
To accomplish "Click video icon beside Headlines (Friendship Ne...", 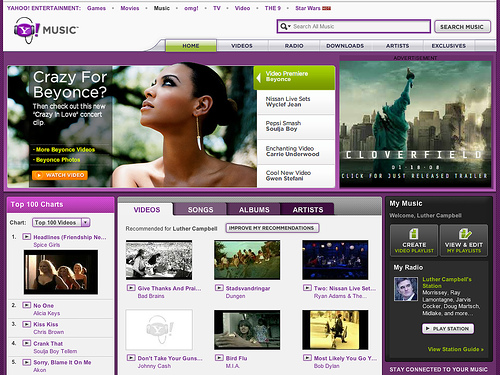I will 26,237.
